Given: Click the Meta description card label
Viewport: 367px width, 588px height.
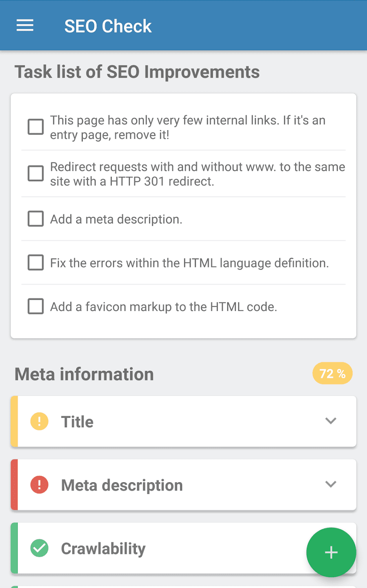Looking at the screenshot, I should point(122,485).
